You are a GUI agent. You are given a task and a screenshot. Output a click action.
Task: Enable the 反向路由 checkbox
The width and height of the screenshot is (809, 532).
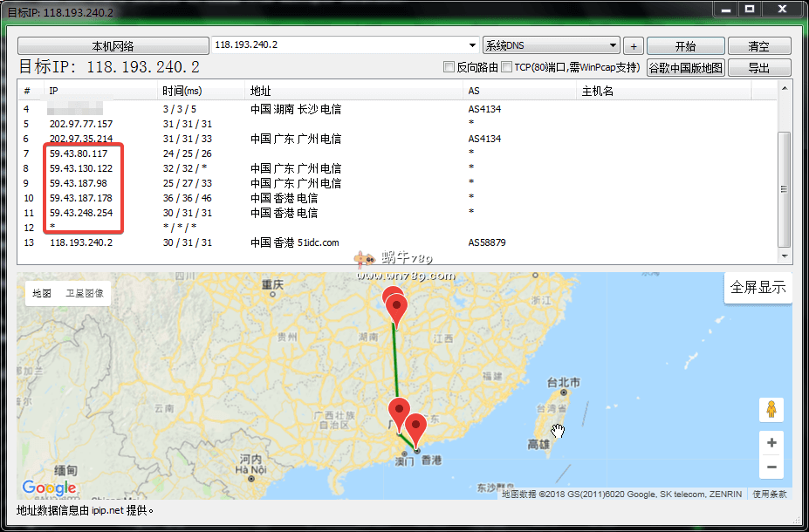(x=449, y=67)
